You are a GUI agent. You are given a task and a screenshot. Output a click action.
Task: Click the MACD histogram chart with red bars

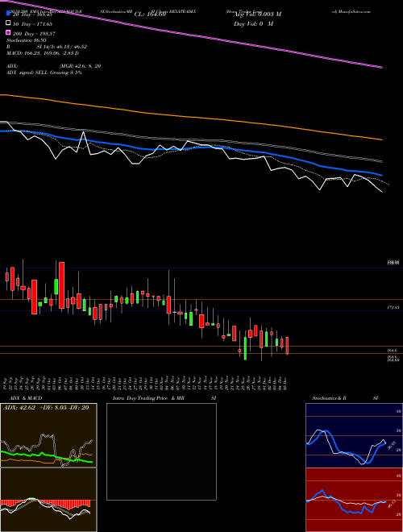[48, 500]
